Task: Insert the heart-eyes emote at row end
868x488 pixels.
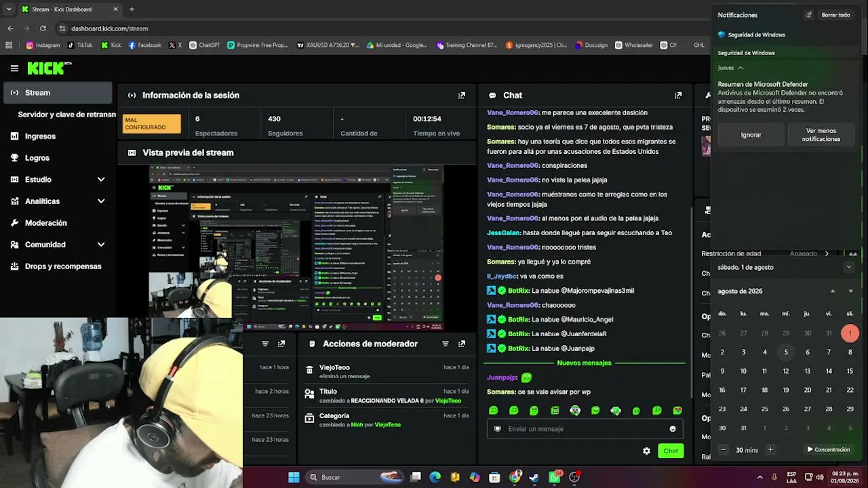Action: click(x=677, y=411)
